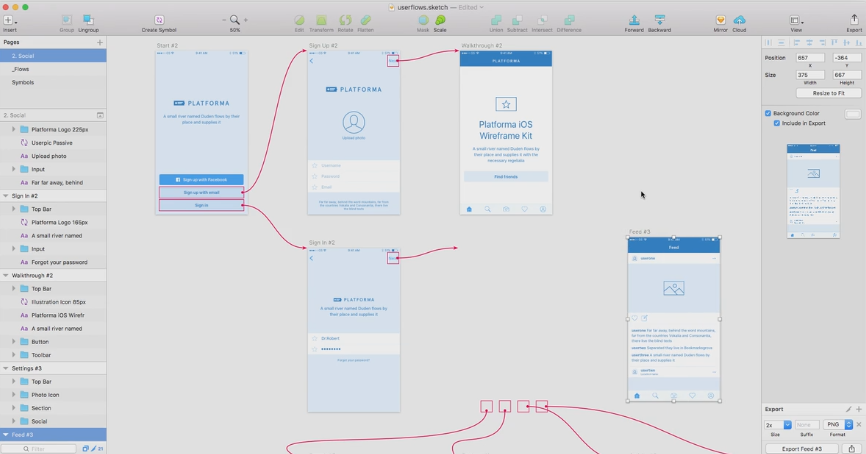Viewport: 866px width, 454px height.
Task: Apply the Union boolean operation
Action: 496,20
